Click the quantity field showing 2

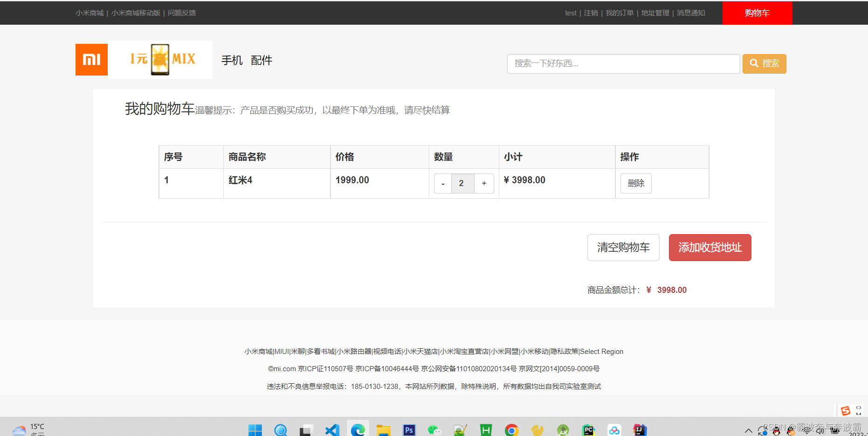(463, 183)
